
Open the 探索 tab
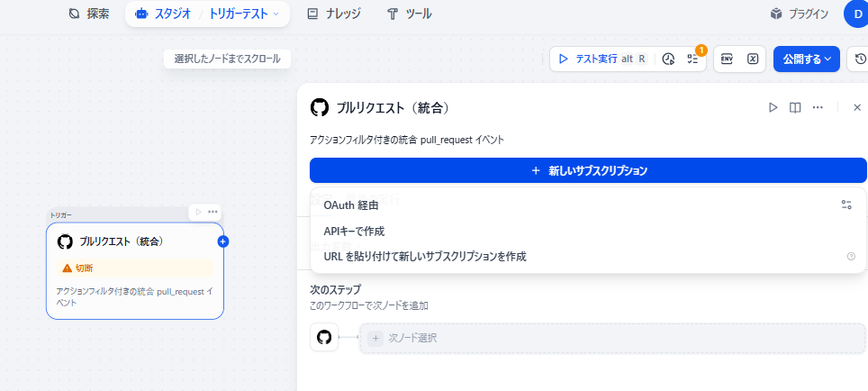click(88, 14)
